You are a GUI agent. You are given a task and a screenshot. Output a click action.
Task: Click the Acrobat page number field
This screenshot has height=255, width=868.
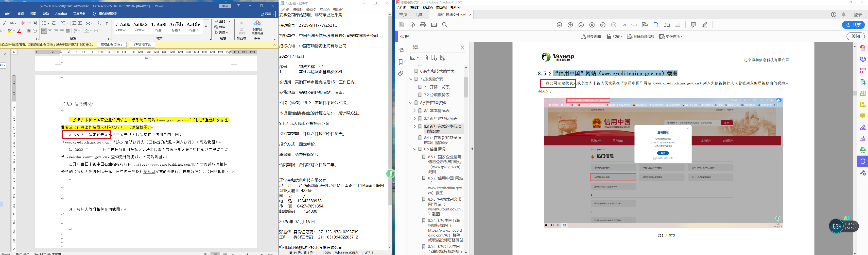click(625, 25)
